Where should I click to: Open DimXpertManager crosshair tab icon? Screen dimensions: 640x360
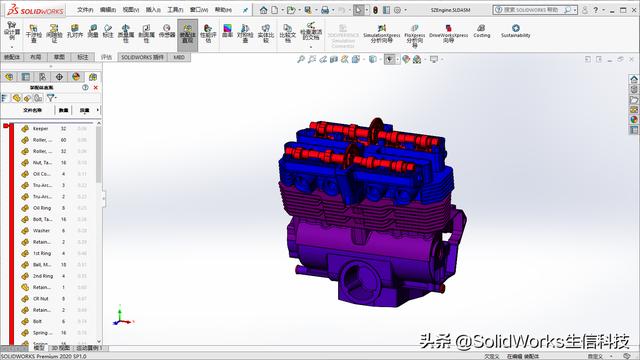point(59,77)
